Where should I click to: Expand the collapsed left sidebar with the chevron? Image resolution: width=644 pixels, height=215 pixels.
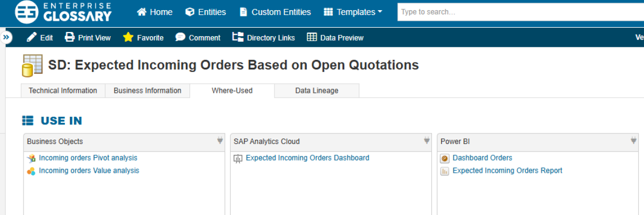point(6,37)
